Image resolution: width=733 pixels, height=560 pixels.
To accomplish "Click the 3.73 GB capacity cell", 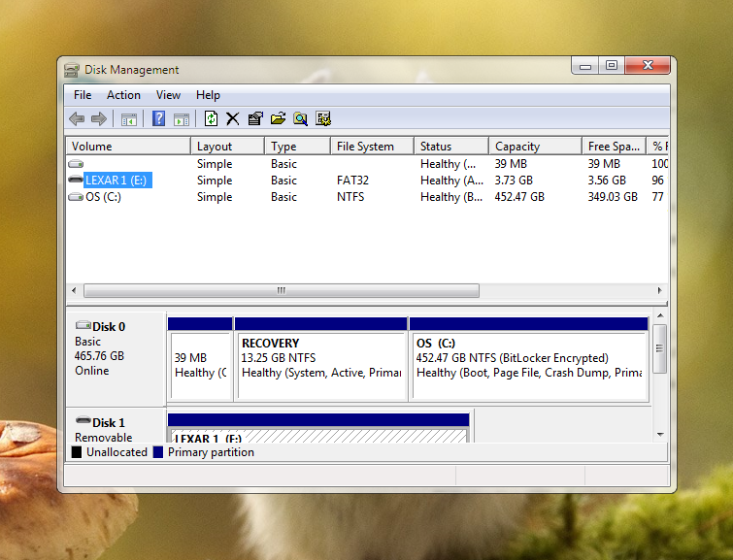I will point(514,181).
